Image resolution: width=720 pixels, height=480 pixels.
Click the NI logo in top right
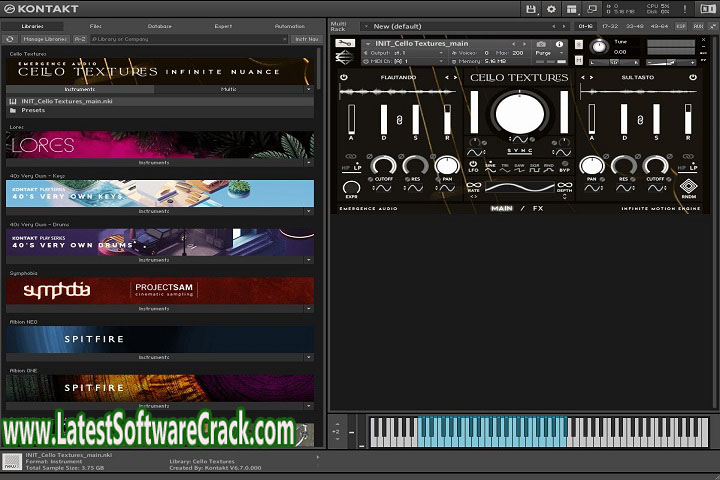tap(708, 9)
